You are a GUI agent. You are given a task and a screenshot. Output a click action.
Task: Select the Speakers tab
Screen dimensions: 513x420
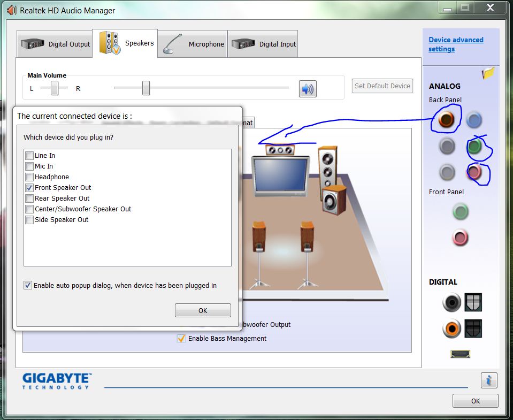pyautogui.click(x=125, y=43)
